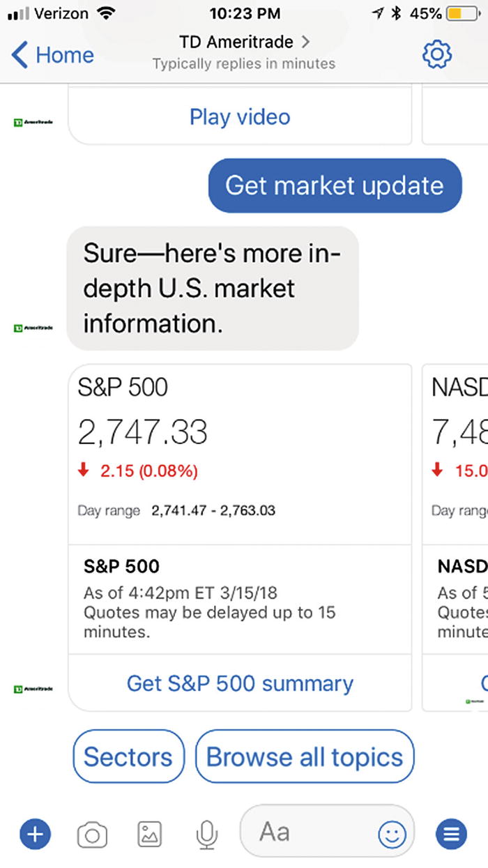Choose Browse all topics quick reply
Image resolution: width=488 pixels, height=868 pixels.
pyautogui.click(x=305, y=757)
